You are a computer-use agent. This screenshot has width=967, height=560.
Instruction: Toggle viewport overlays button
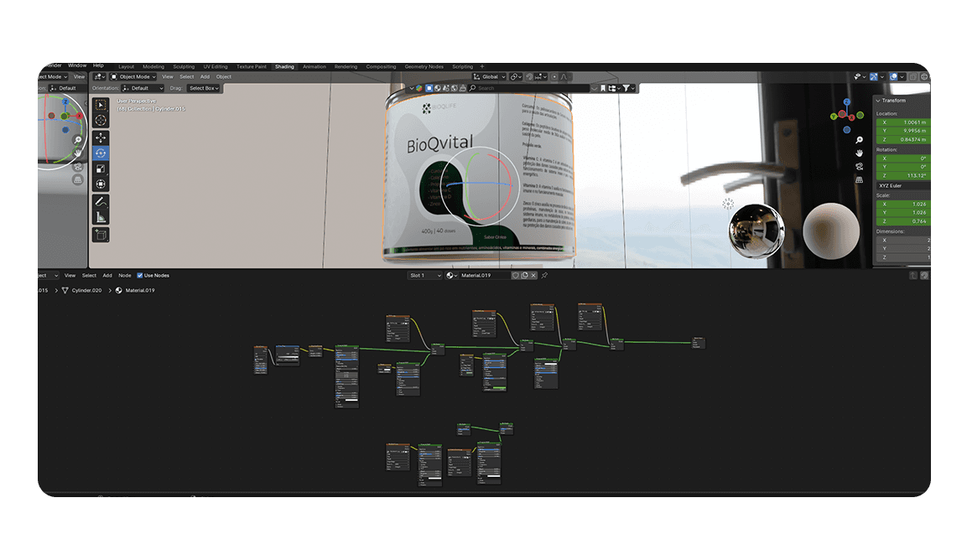[893, 76]
